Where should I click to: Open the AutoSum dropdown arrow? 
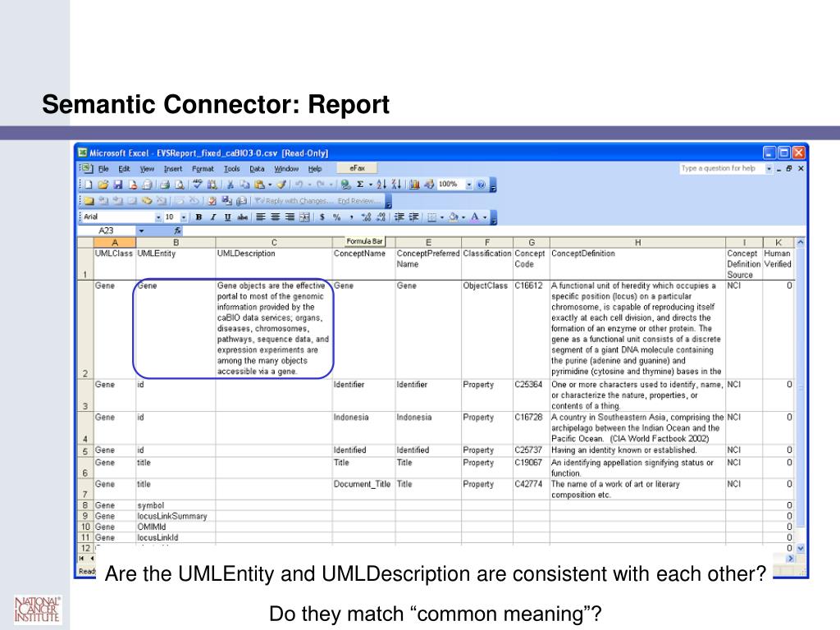point(371,185)
